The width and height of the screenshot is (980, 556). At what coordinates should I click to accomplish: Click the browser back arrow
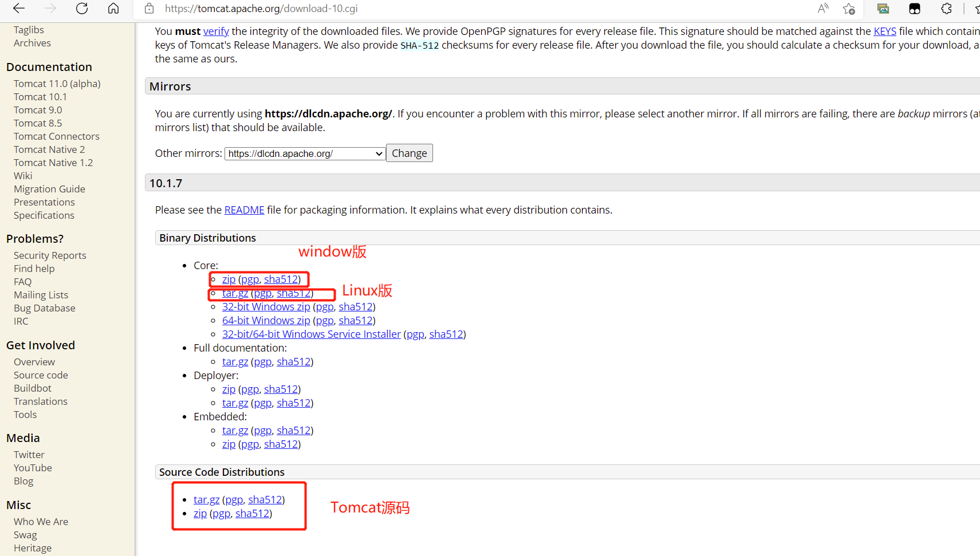[x=19, y=9]
